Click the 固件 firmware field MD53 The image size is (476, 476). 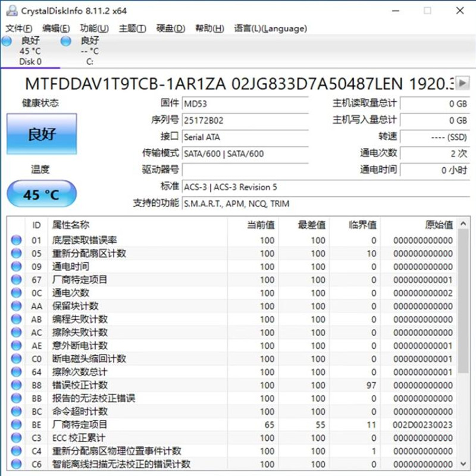[x=244, y=104]
